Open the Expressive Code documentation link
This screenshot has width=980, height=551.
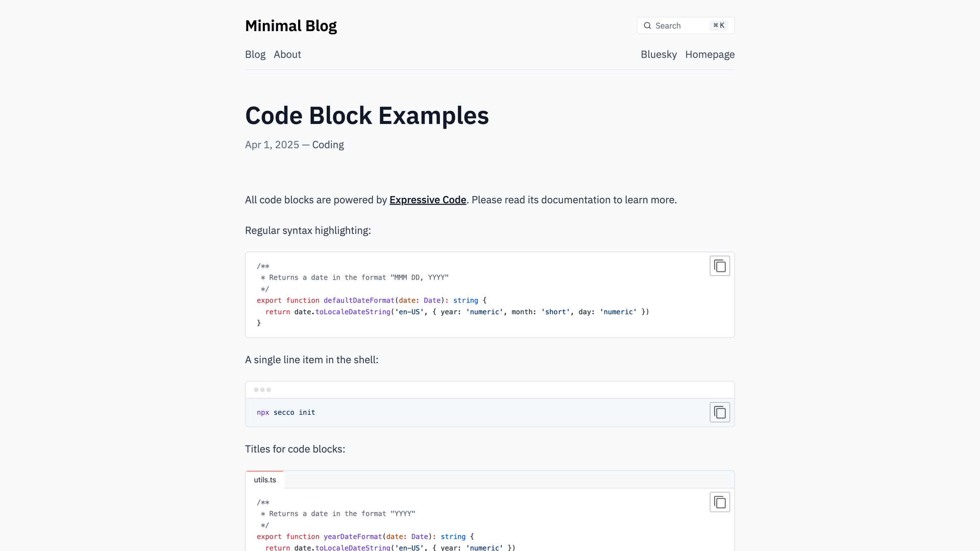pos(428,200)
